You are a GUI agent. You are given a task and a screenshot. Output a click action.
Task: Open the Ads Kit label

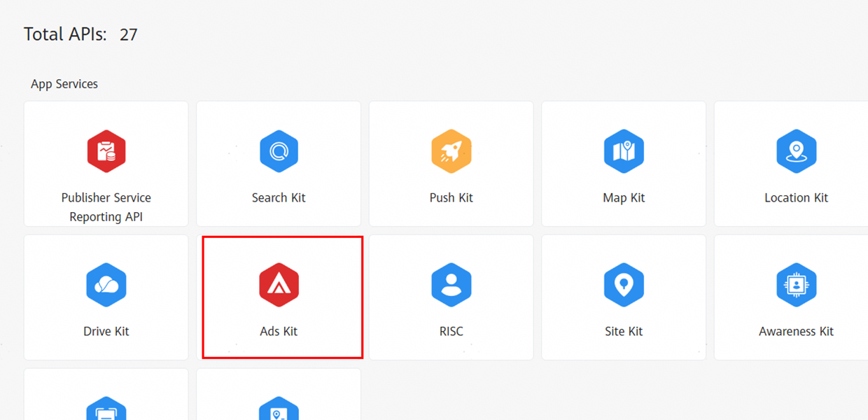click(279, 332)
